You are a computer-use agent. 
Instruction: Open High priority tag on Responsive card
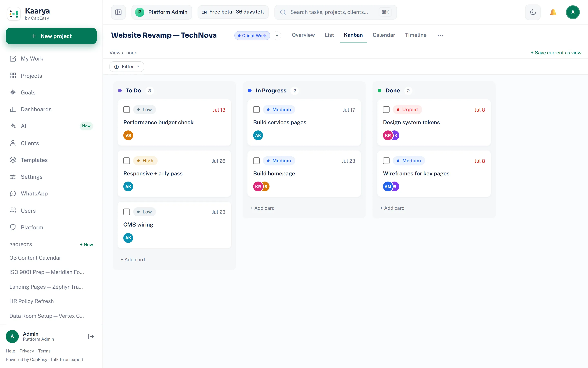145,161
